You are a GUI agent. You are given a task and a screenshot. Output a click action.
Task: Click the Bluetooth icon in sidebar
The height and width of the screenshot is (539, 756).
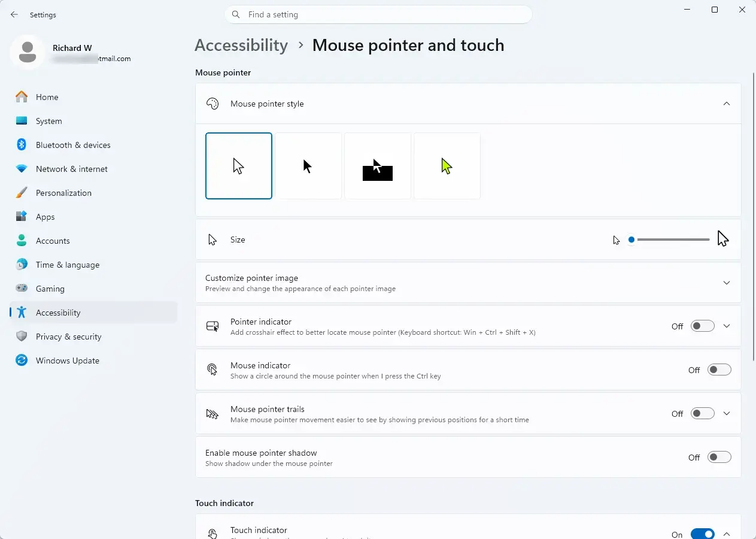(22, 144)
